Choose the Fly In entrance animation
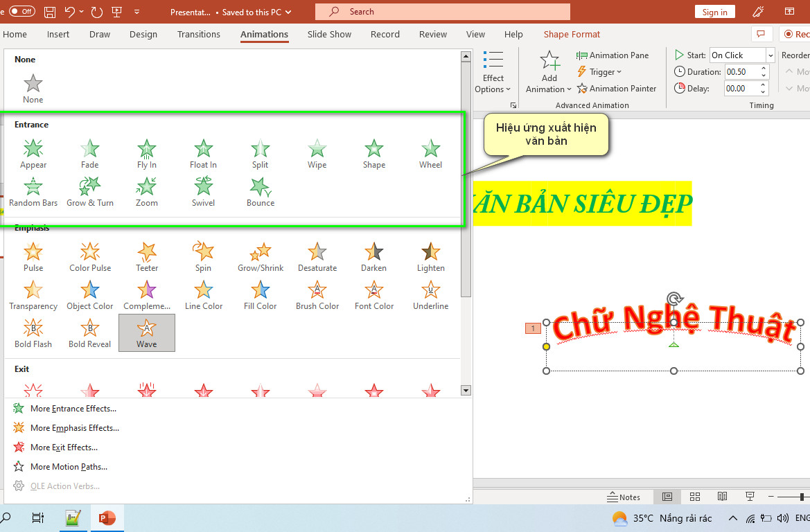 (x=147, y=154)
